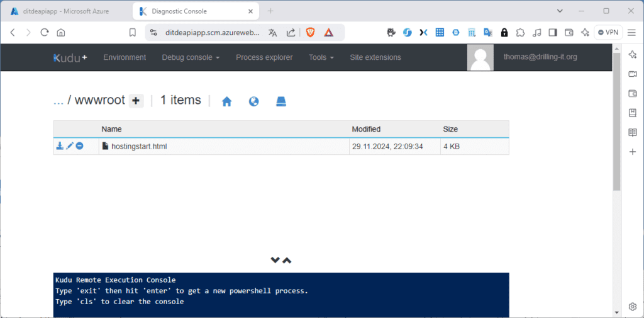This screenshot has width=644, height=318.
Task: View site settings in the address bar
Action: 153,33
